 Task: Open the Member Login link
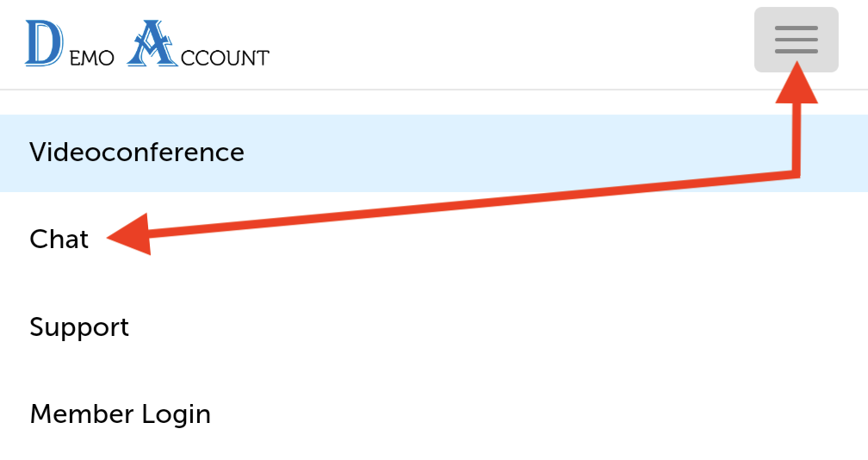point(120,414)
